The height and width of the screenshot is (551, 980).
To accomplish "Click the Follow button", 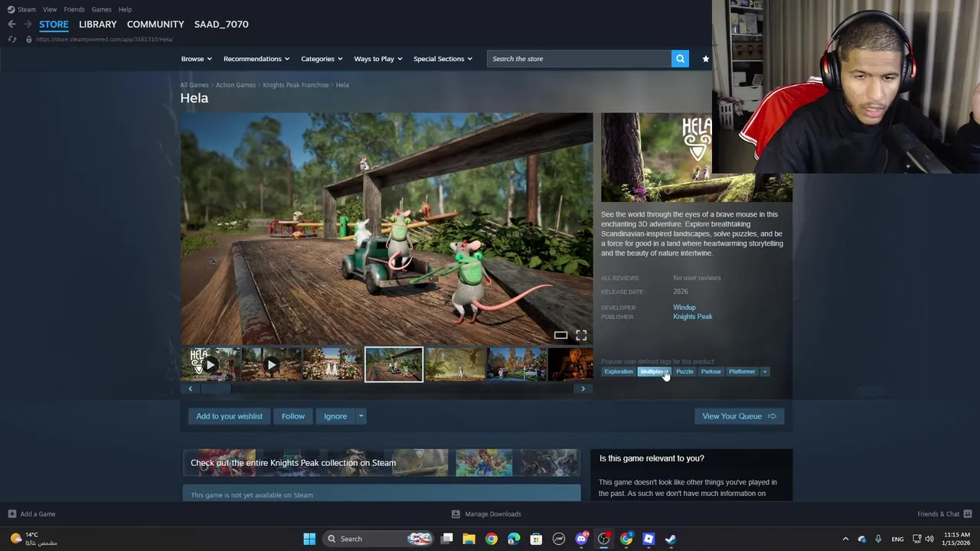I will [292, 416].
